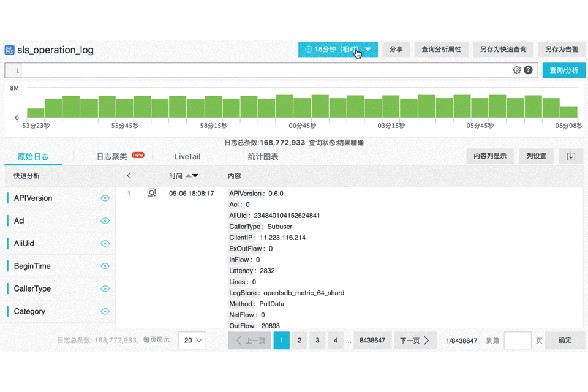Viewport: 588px width, 392px height.
Task: Switch to the 日志聚类 tab
Action: 111,157
